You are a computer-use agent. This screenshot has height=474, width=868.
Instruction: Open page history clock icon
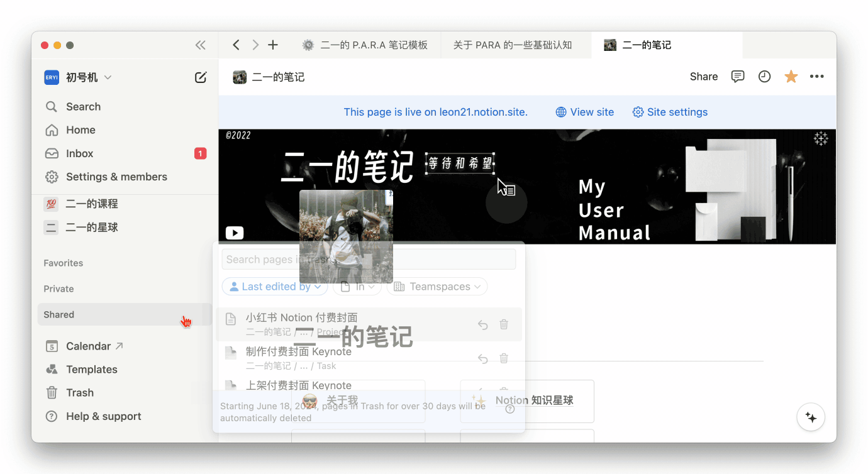click(764, 77)
